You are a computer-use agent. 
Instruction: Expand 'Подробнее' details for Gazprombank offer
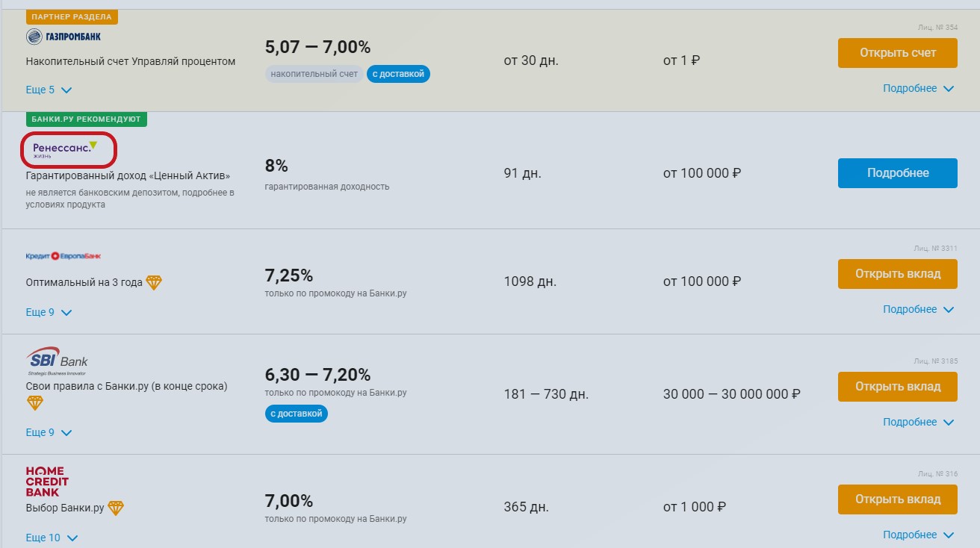[x=918, y=88]
